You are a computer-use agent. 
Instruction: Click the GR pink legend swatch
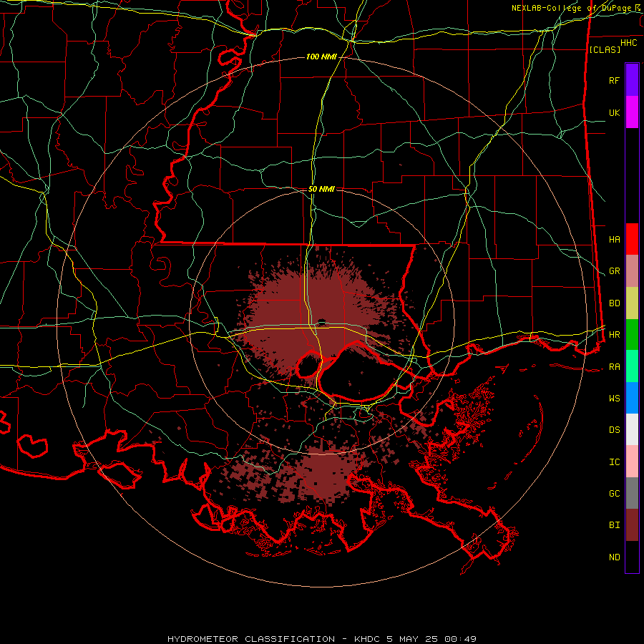pos(632,271)
